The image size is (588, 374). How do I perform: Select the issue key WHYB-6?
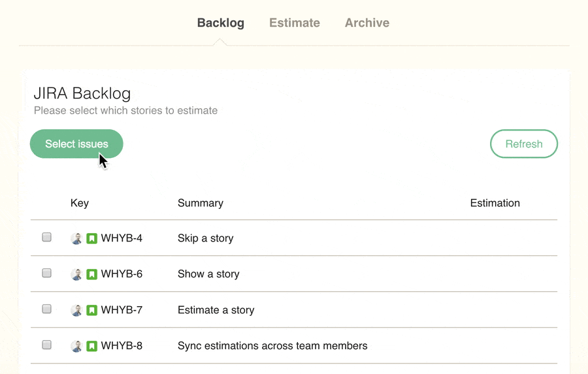pyautogui.click(x=122, y=274)
